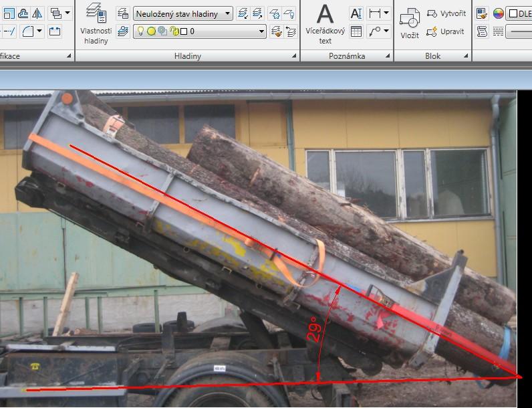The width and height of the screenshot is (532, 408).
Task: Expand the Fillet tool dropdown arrow
Action: point(39,31)
